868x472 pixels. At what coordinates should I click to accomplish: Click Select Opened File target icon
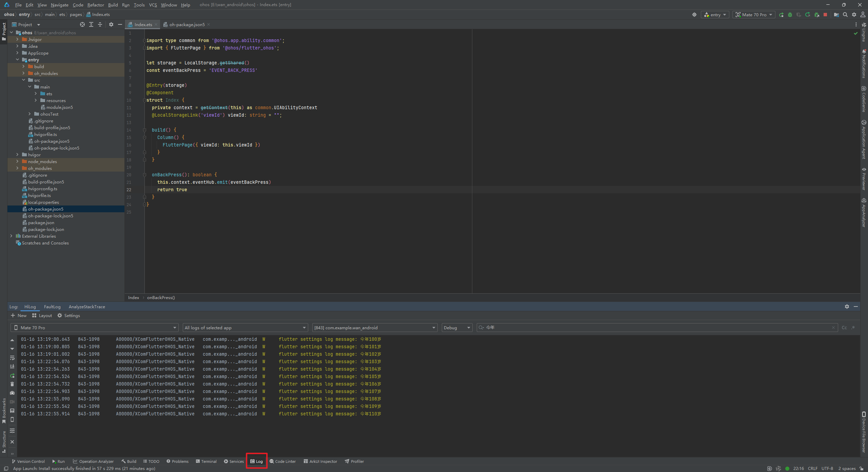82,24
